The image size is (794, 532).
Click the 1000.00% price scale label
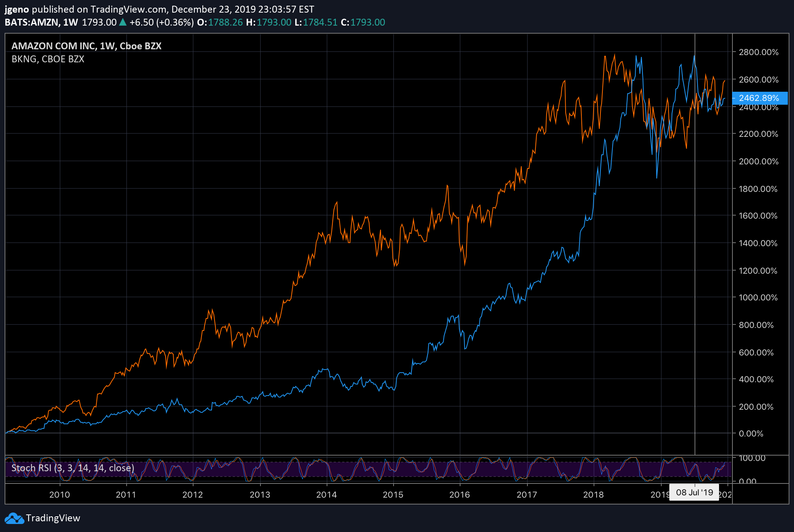coord(759,298)
